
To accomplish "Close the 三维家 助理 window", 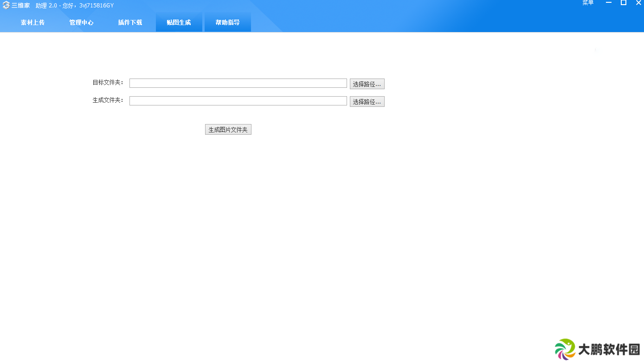I will click(638, 3).
